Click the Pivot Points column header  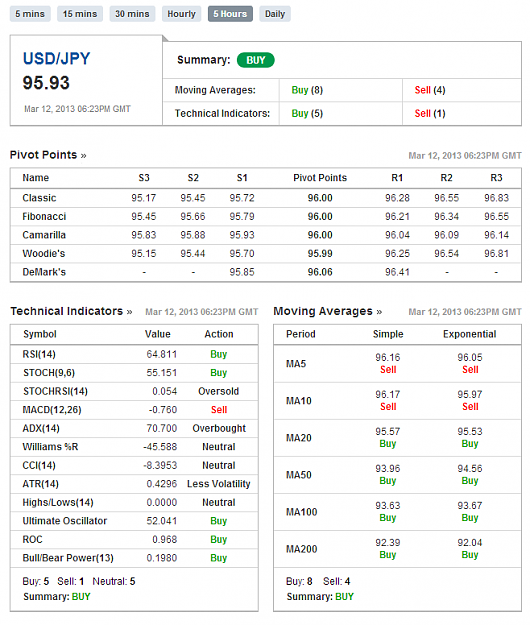coord(320,178)
